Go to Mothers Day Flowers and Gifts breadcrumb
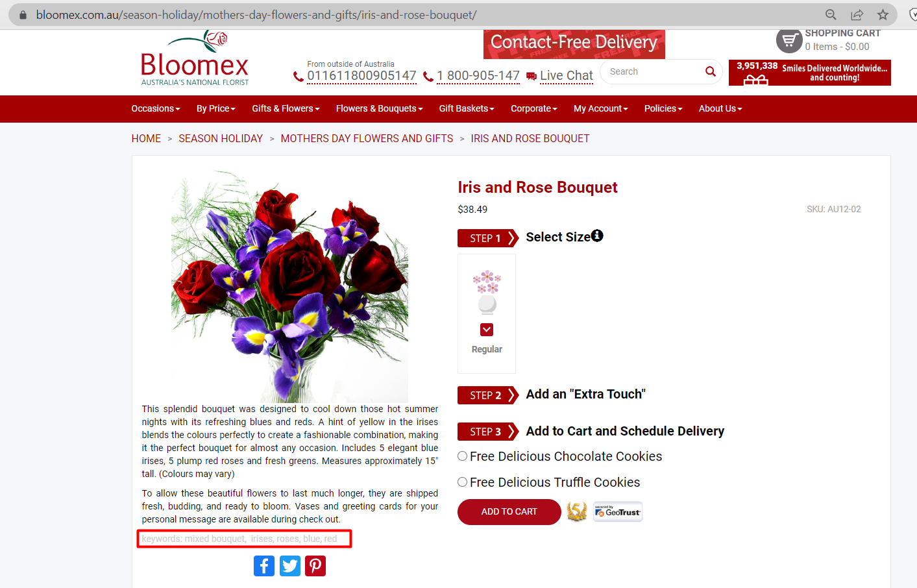This screenshot has height=588, width=917. click(367, 138)
